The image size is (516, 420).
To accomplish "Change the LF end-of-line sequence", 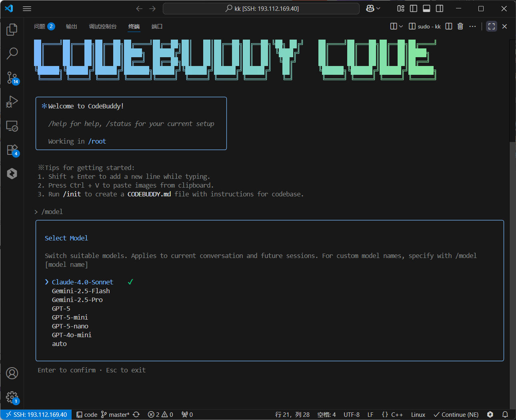I will (370, 414).
